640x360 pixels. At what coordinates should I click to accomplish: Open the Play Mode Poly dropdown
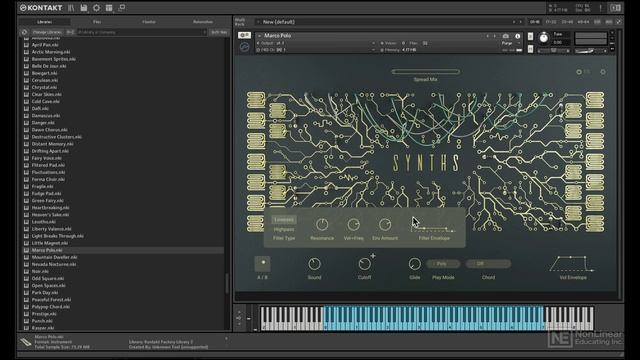[x=443, y=264]
